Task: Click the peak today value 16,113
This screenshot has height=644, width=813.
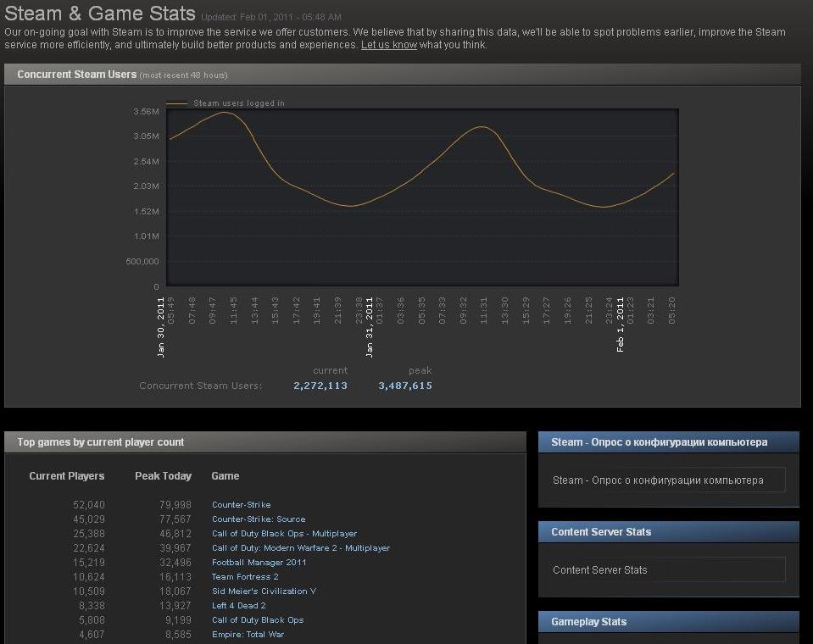Action: pos(175,577)
